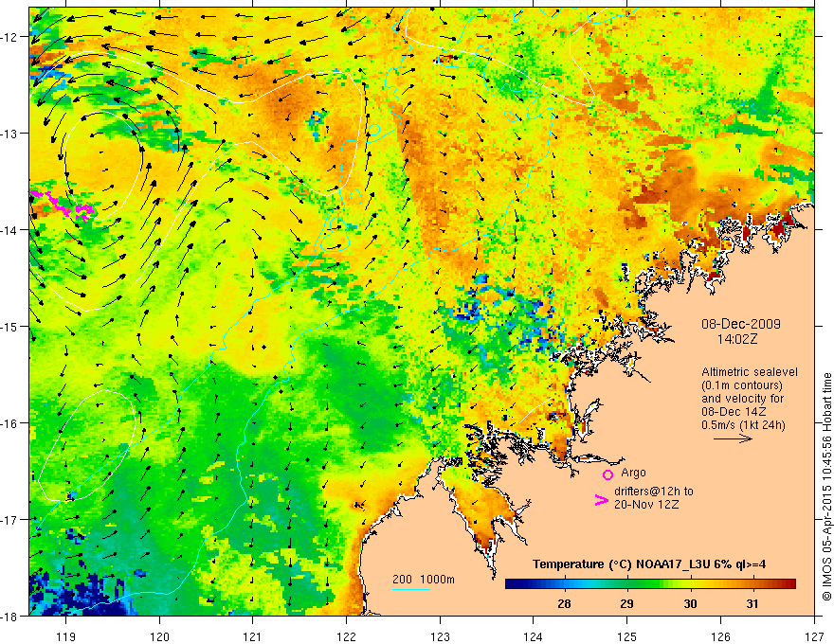Click the date label 08-Dec-2009
834x644 pixels.
pos(741,324)
